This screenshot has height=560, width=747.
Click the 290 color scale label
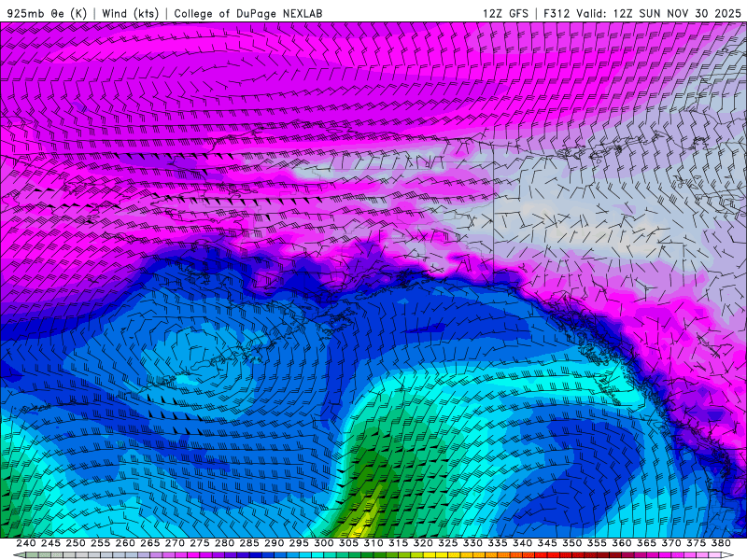coord(274,543)
